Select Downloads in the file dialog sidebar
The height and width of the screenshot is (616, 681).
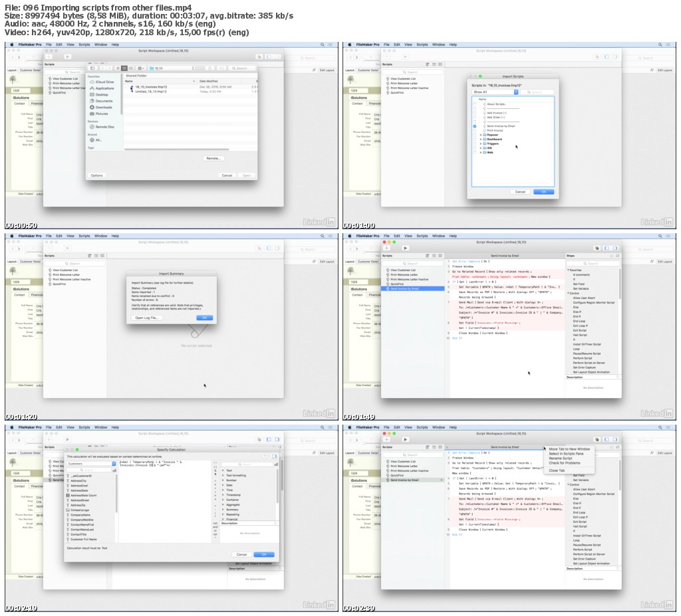(x=101, y=107)
